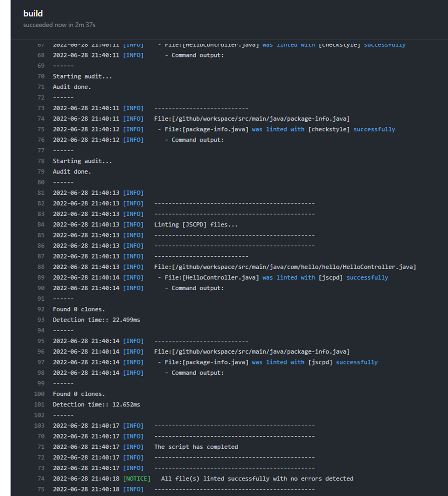Click the package-info.java path on line 74

252,118
